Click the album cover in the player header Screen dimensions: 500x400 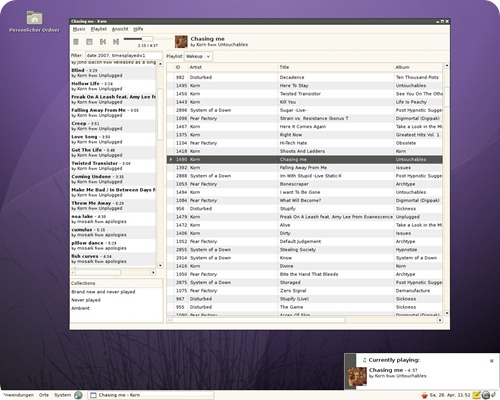(x=181, y=42)
